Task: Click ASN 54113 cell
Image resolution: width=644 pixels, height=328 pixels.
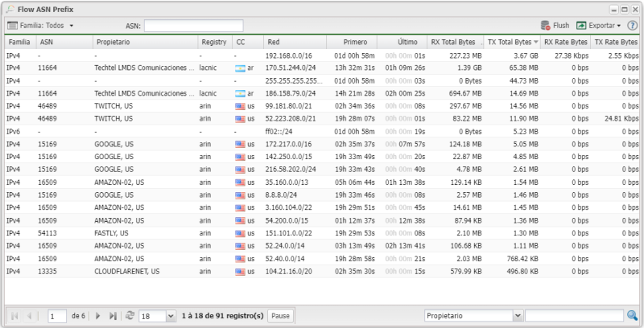Action: pyautogui.click(x=47, y=233)
